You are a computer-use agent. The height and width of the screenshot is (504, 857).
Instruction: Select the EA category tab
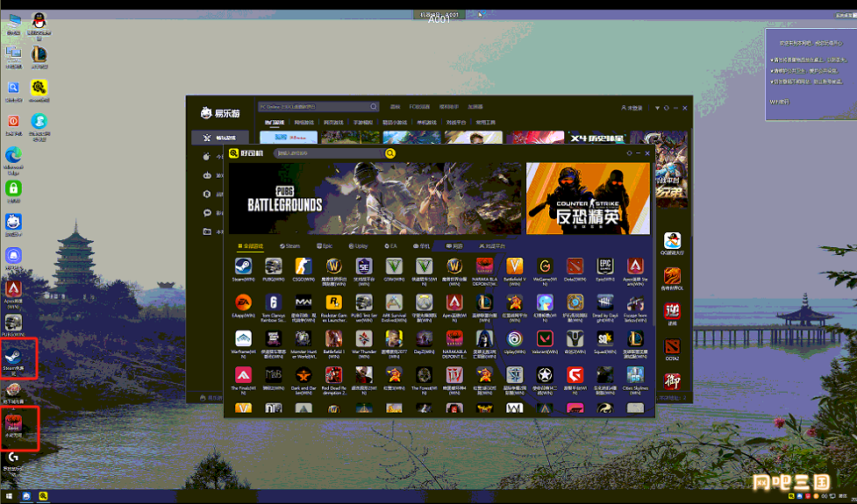(391, 246)
